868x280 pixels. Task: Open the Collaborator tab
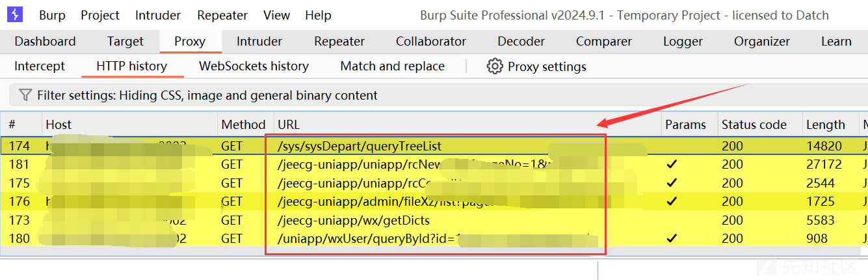pos(431,41)
